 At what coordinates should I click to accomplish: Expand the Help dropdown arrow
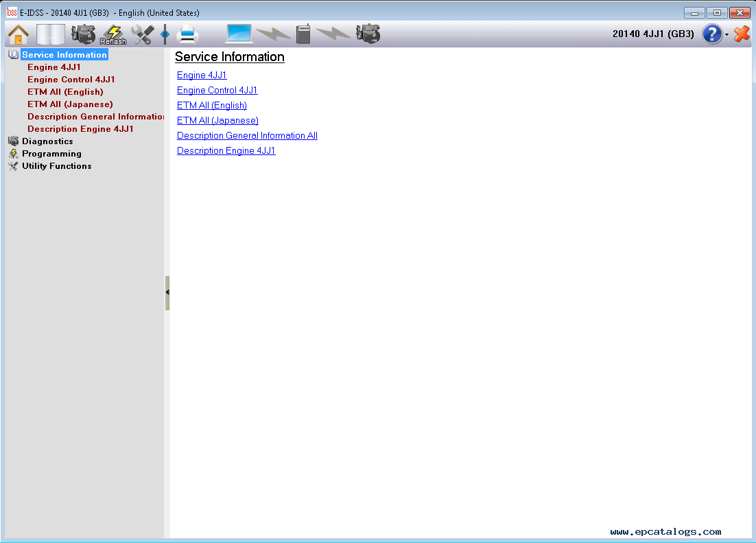(x=727, y=35)
